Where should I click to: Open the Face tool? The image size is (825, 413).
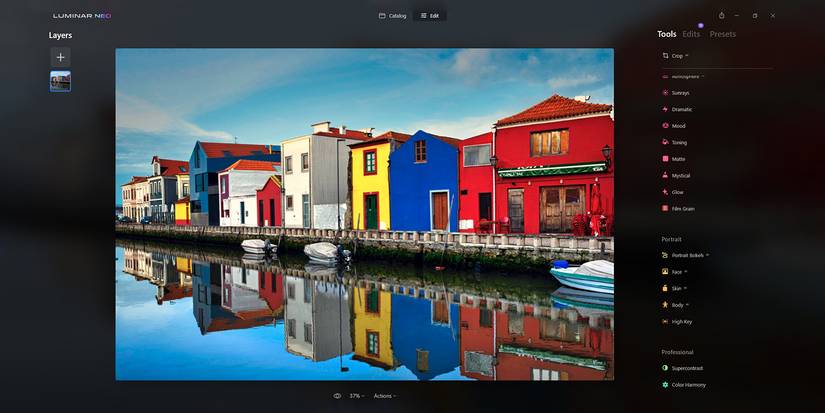(675, 271)
